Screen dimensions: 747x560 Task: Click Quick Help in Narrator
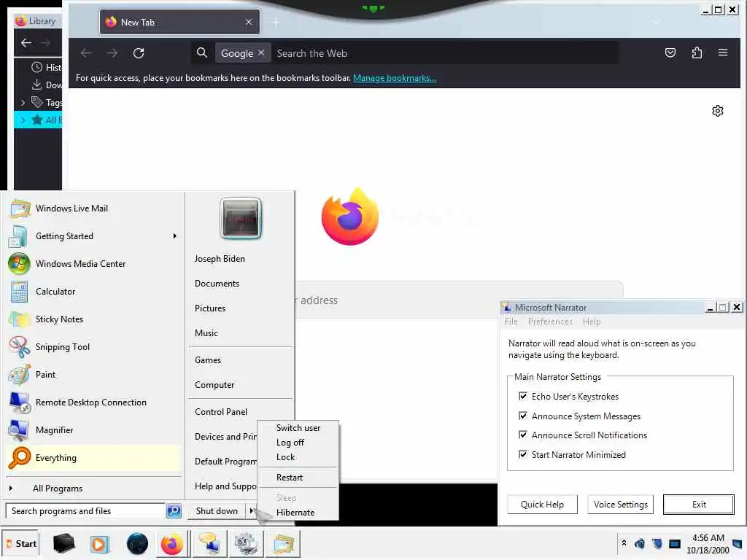542,505
